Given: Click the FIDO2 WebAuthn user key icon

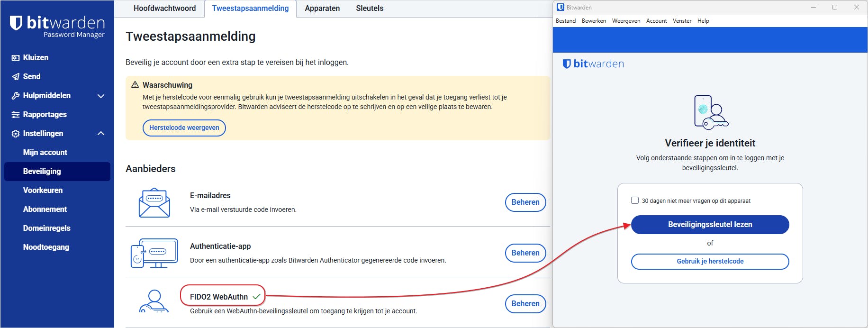Looking at the screenshot, I should [x=154, y=301].
